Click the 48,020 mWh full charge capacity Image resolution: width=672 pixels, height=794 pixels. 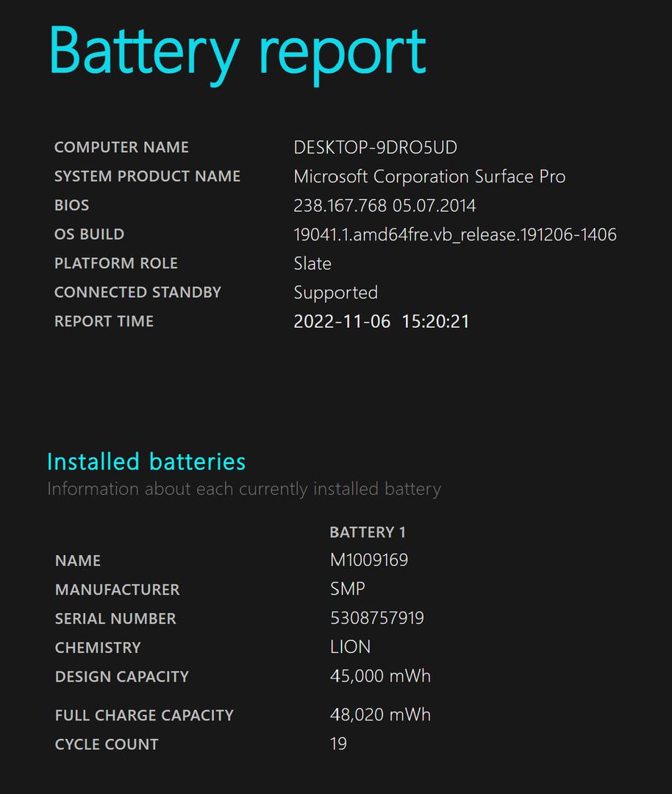pyautogui.click(x=380, y=715)
